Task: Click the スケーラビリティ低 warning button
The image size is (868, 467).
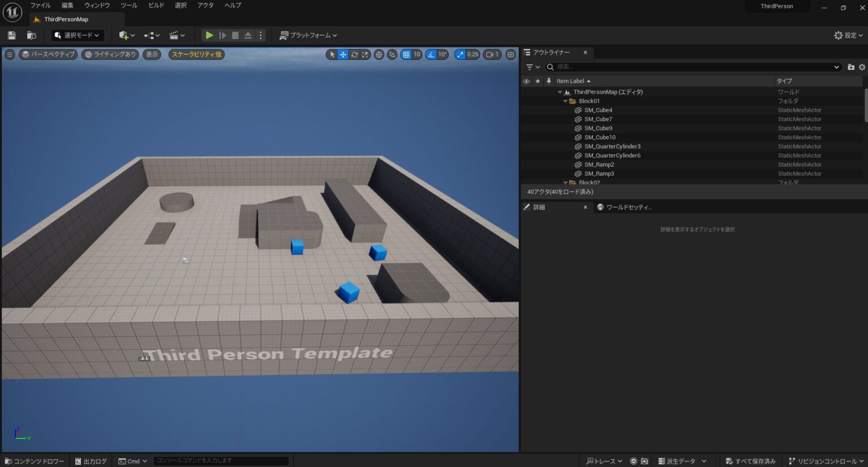Action: (x=197, y=54)
